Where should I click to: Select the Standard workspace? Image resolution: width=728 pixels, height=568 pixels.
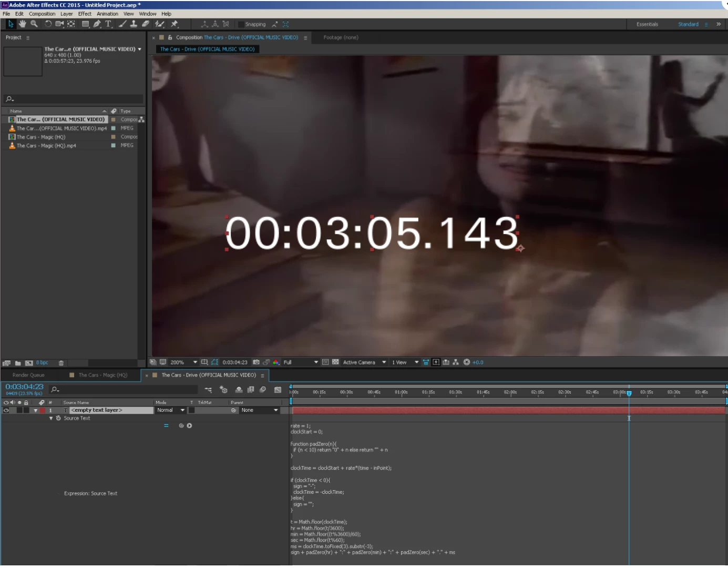point(688,24)
